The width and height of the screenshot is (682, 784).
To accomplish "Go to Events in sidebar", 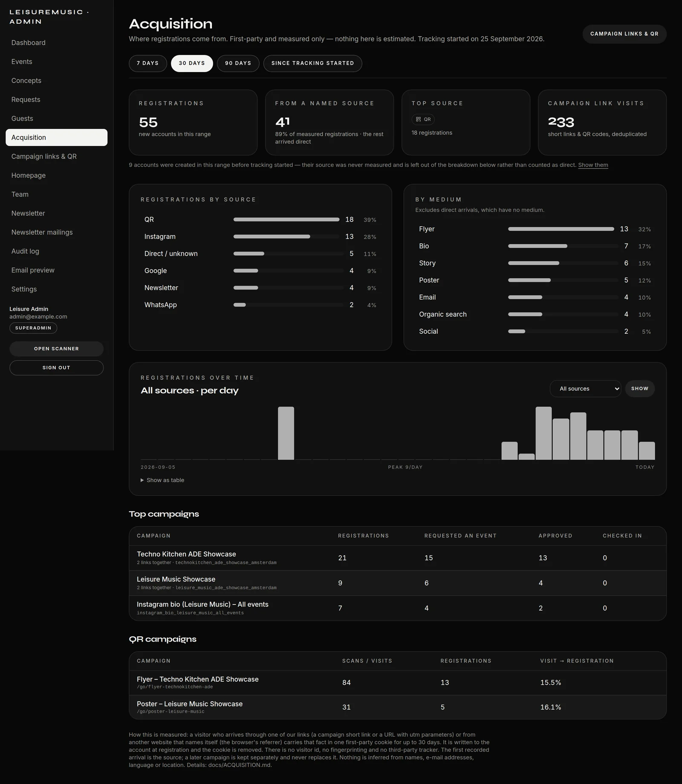I will coord(56,61).
